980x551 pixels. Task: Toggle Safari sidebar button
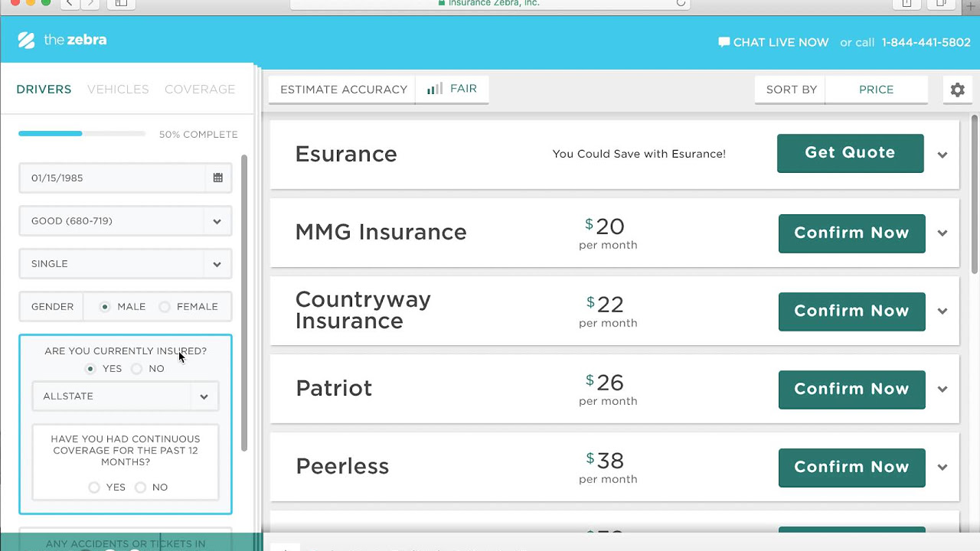[x=121, y=3]
